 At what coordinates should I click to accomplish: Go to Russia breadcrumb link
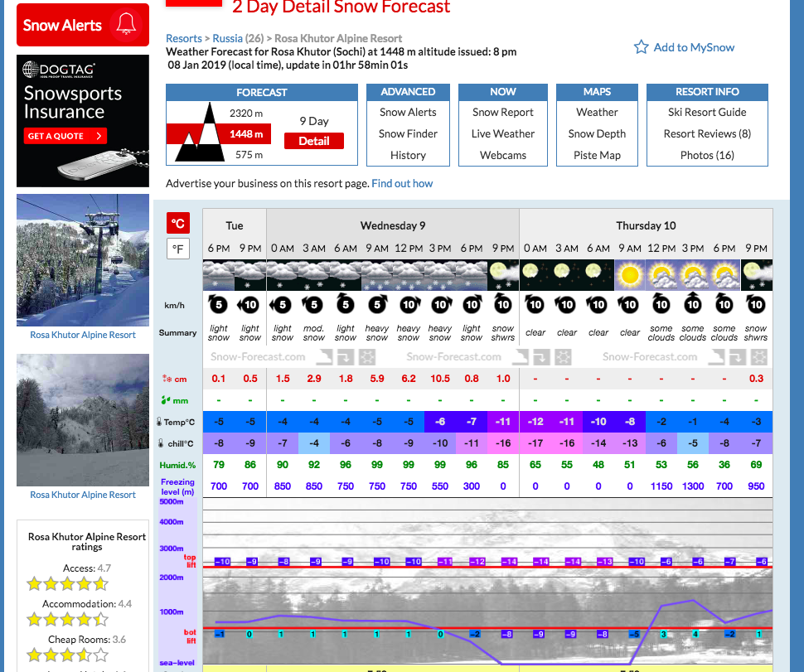coord(227,38)
